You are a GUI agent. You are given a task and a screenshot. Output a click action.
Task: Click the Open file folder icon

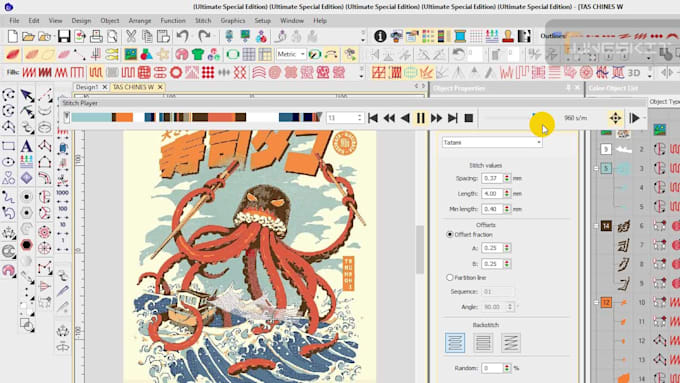click(29, 36)
